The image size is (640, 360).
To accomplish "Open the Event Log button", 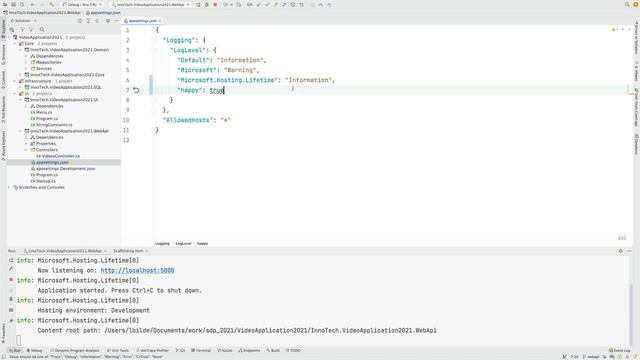I will [x=620, y=351].
